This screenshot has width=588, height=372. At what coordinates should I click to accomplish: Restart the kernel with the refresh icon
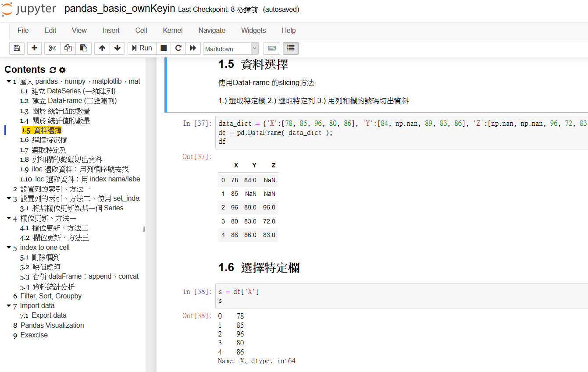click(x=178, y=48)
